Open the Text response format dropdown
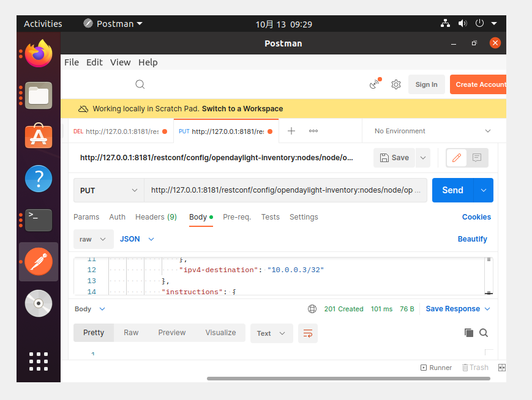The width and height of the screenshot is (532, 400). pos(271,333)
